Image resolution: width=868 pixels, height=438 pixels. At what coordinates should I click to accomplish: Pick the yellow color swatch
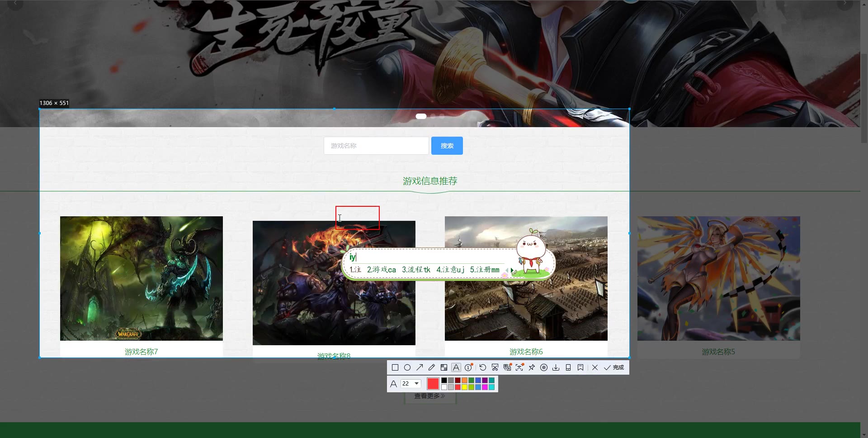tap(464, 387)
